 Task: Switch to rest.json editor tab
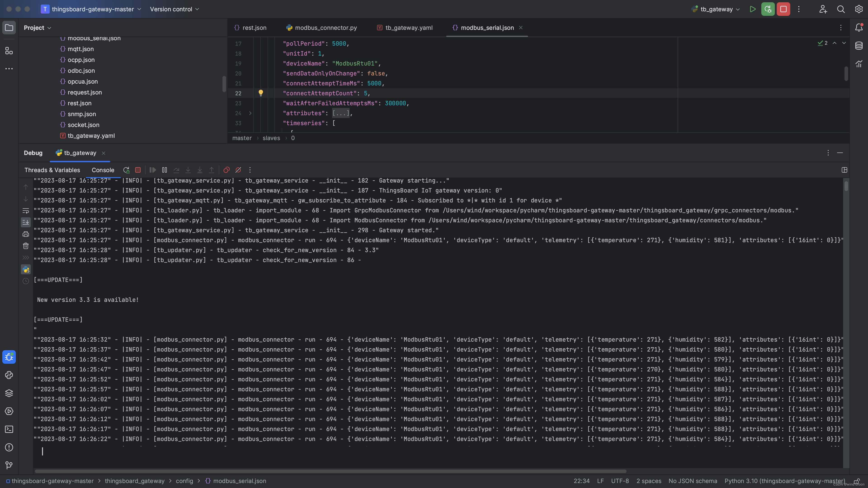pos(250,28)
